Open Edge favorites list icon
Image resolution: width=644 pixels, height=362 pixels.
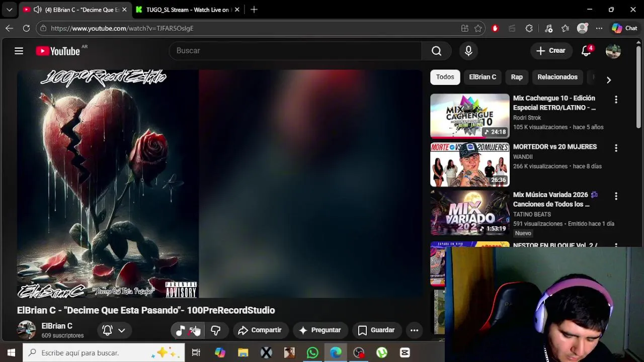565,28
